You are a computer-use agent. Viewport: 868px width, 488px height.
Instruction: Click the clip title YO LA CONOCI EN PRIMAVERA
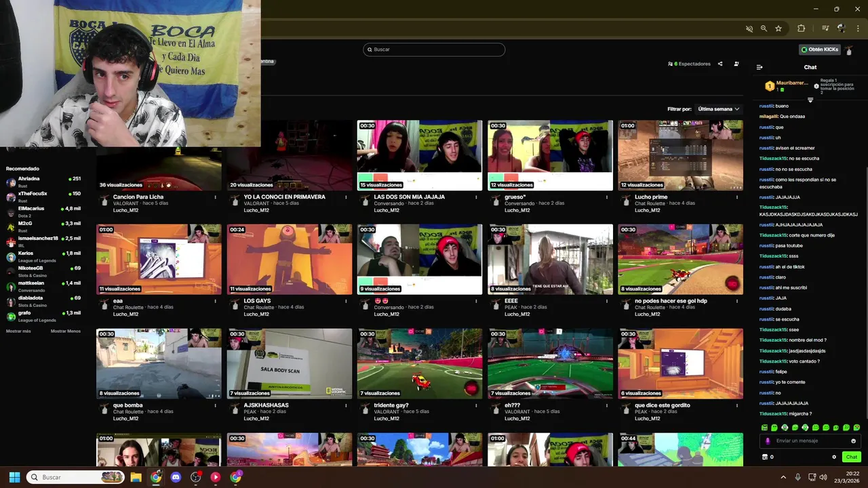[x=284, y=197]
